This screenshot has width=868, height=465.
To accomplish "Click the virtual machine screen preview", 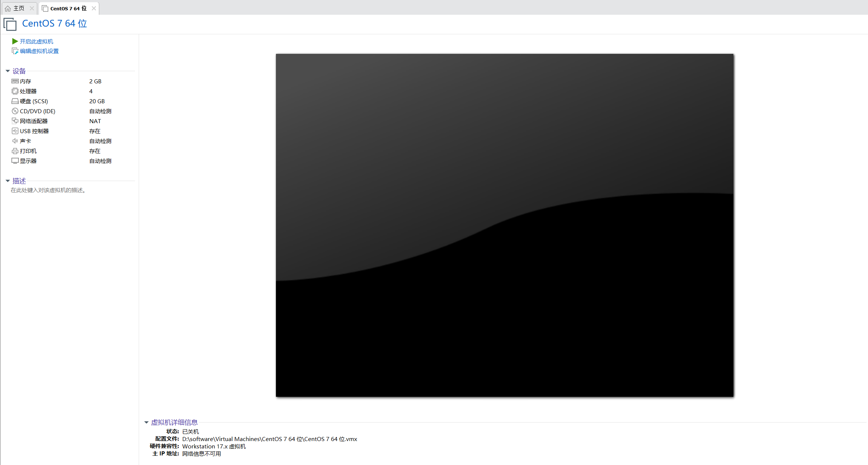I will click(504, 225).
